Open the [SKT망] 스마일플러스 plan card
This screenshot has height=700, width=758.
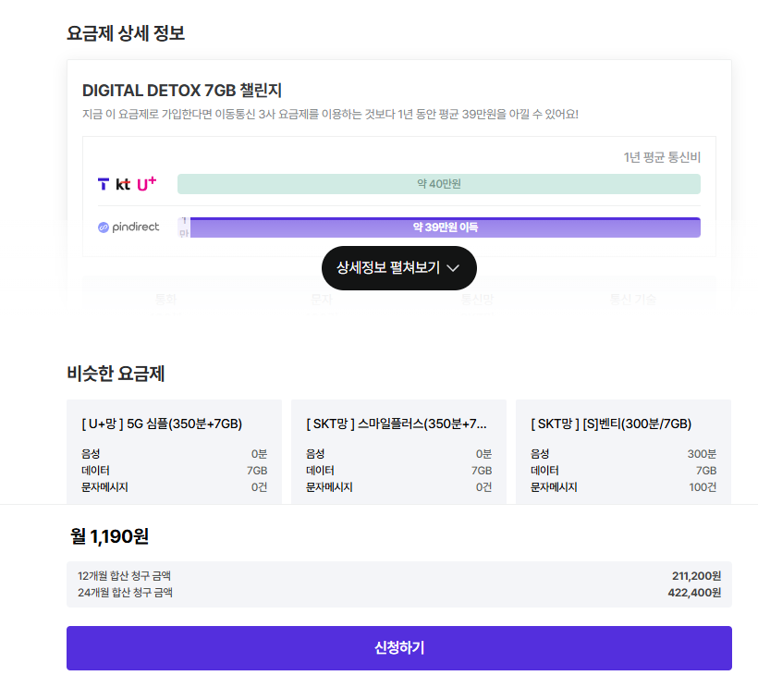point(398,452)
